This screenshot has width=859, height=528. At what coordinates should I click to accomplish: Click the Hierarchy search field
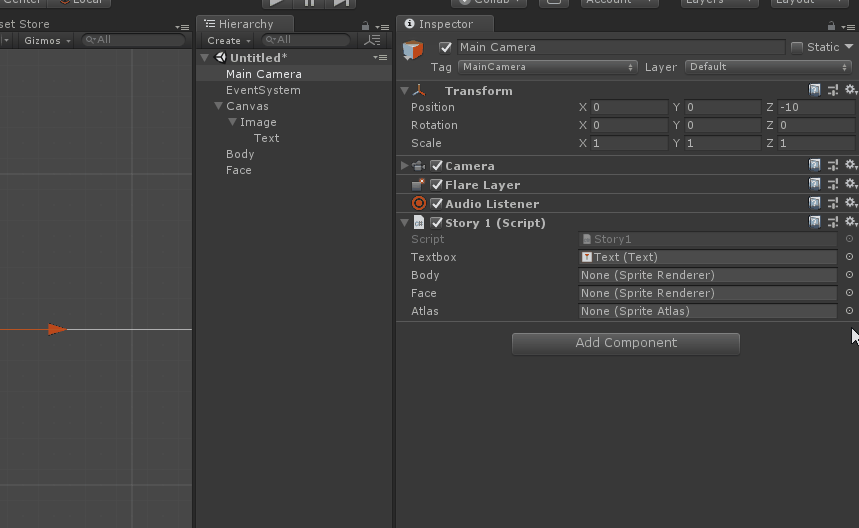point(306,40)
